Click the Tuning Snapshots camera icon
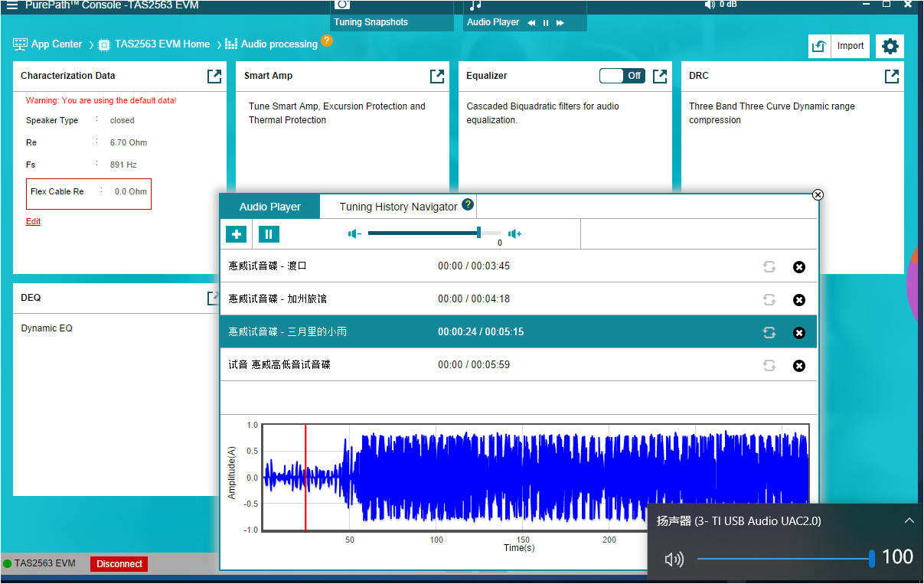Screen dimensions: 924x584 343,5
